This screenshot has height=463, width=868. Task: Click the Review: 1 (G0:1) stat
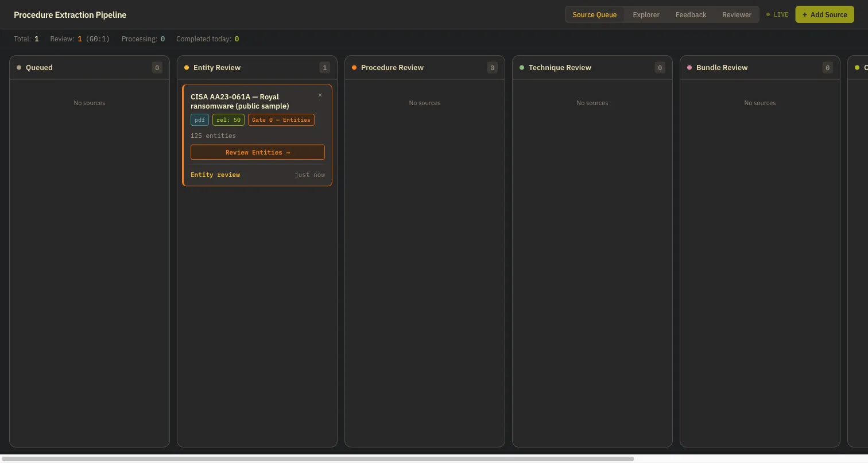point(80,39)
